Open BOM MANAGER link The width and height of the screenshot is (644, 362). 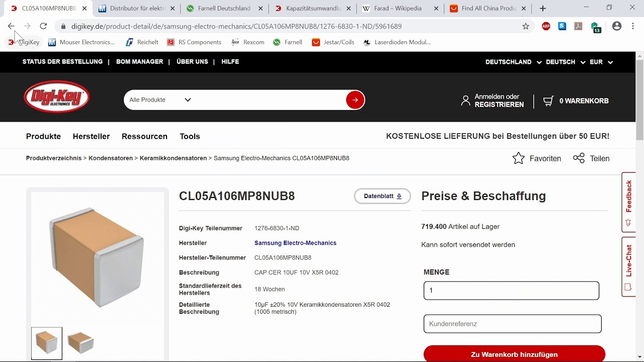pos(139,62)
